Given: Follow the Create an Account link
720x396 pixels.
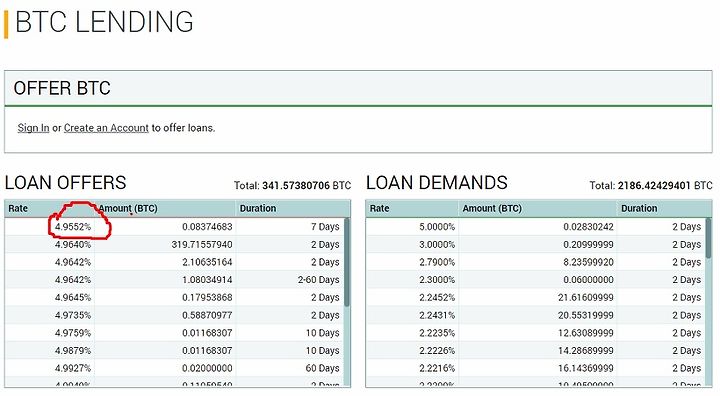Looking at the screenshot, I should tap(106, 128).
